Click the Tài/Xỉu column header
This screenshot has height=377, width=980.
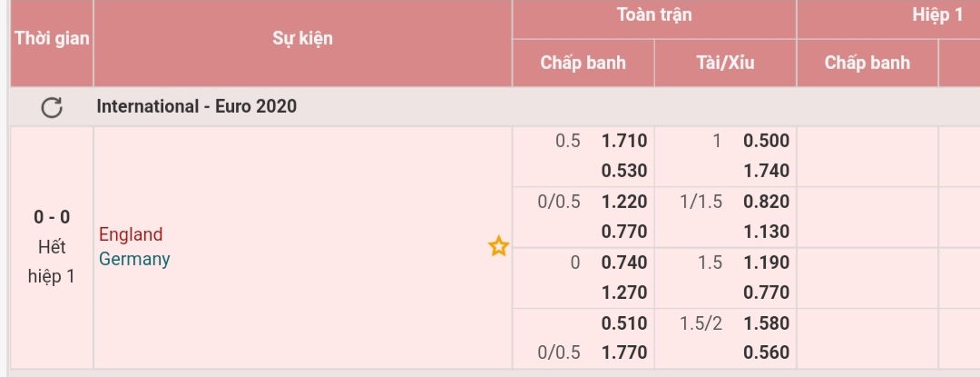pyautogui.click(x=724, y=63)
